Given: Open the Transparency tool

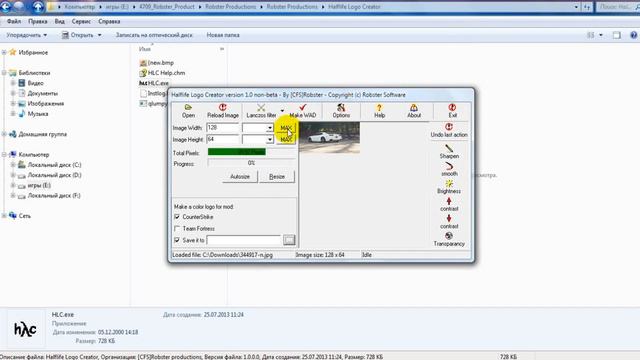Looking at the screenshot, I should pos(449,239).
